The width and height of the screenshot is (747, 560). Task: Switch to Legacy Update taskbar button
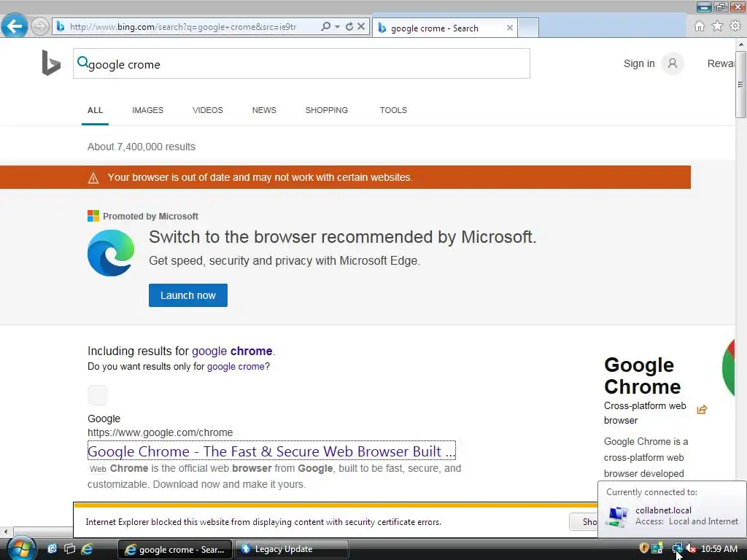(x=292, y=550)
